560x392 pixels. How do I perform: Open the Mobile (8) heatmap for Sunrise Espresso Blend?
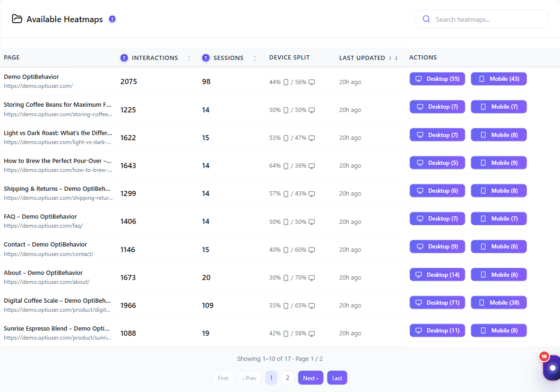coord(499,330)
